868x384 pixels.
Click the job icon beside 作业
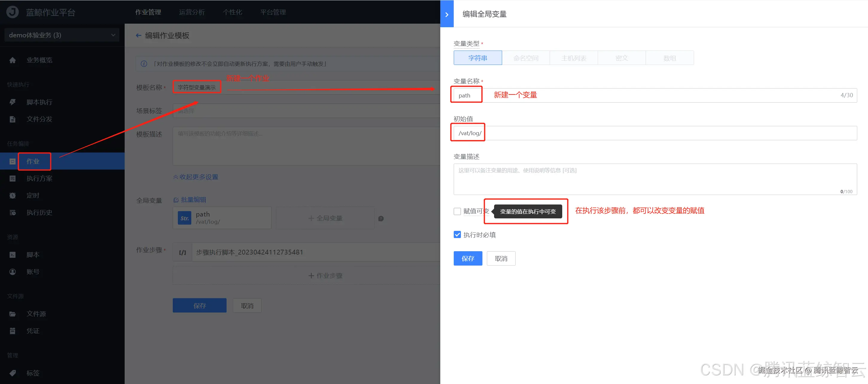tap(13, 161)
